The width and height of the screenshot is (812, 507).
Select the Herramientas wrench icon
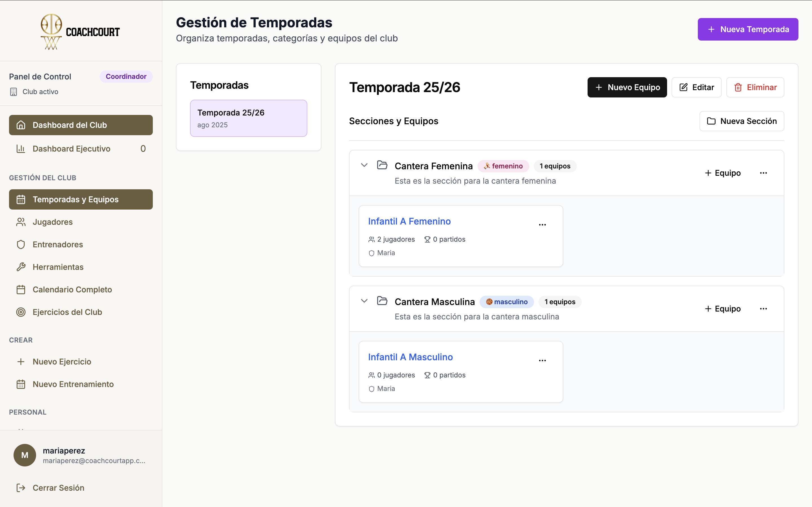(21, 267)
